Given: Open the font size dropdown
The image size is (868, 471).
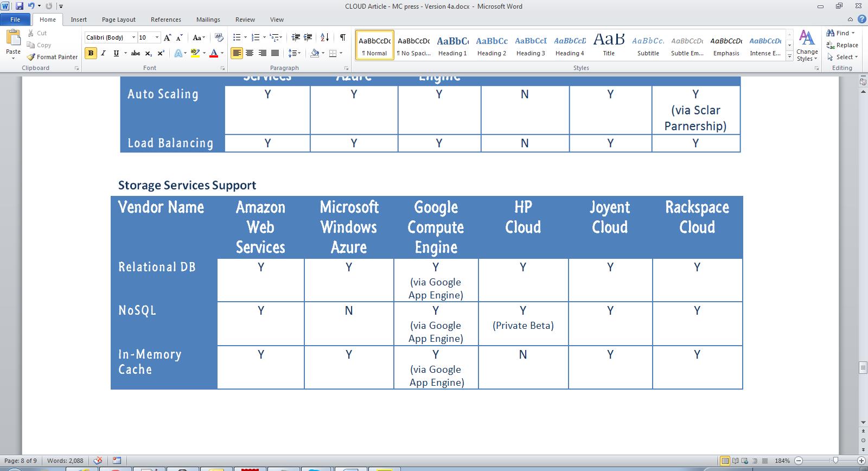Looking at the screenshot, I should pyautogui.click(x=157, y=37).
